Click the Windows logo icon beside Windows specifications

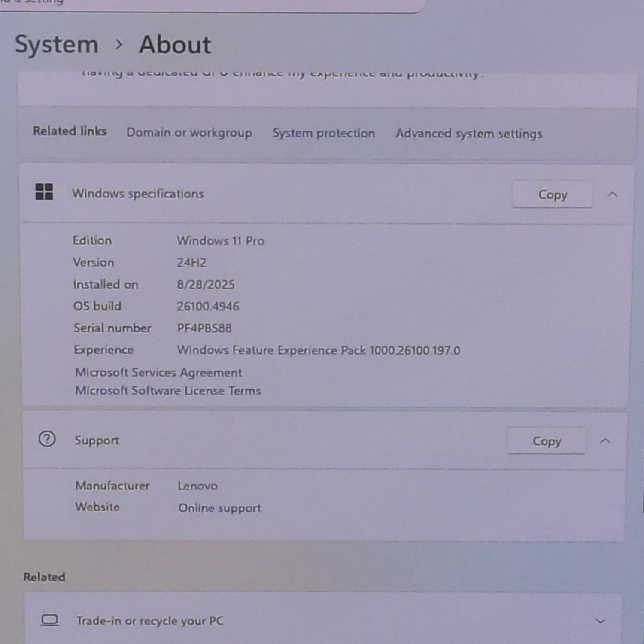tap(44, 192)
